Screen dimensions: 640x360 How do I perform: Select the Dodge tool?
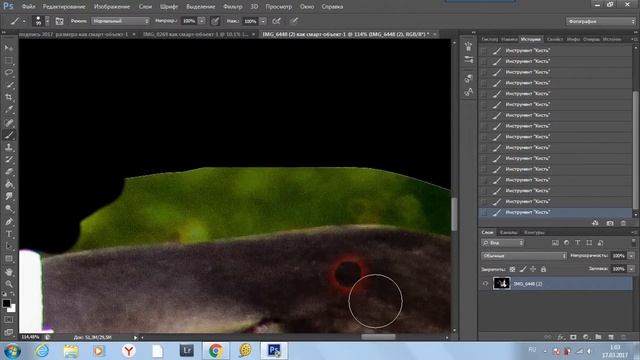(9, 209)
